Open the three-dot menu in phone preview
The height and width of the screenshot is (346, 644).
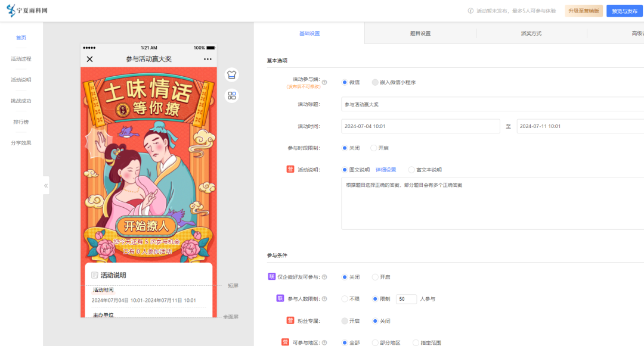(x=208, y=59)
